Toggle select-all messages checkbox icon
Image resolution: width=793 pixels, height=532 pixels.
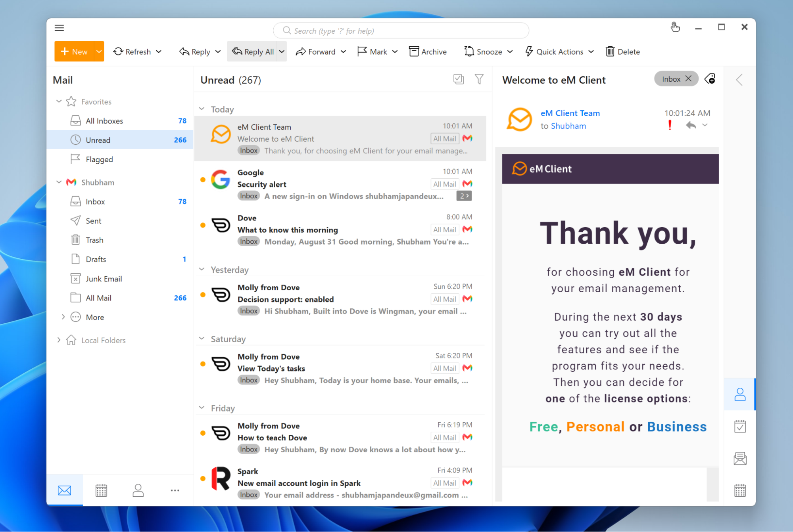coord(459,79)
